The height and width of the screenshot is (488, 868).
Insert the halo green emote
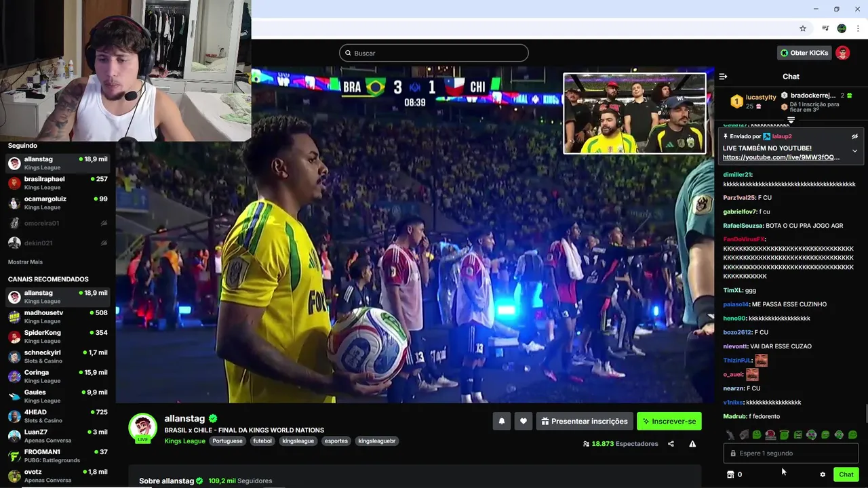[784, 434]
